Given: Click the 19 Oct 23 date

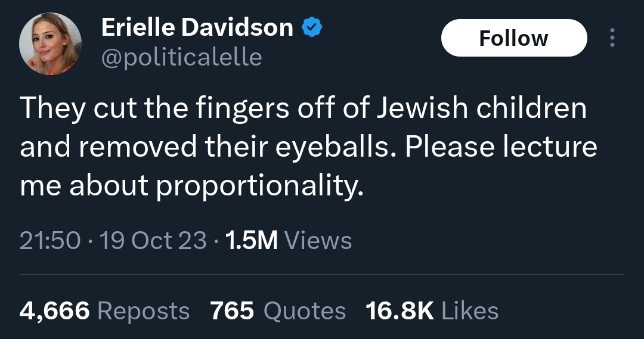Looking at the screenshot, I should point(152,240).
